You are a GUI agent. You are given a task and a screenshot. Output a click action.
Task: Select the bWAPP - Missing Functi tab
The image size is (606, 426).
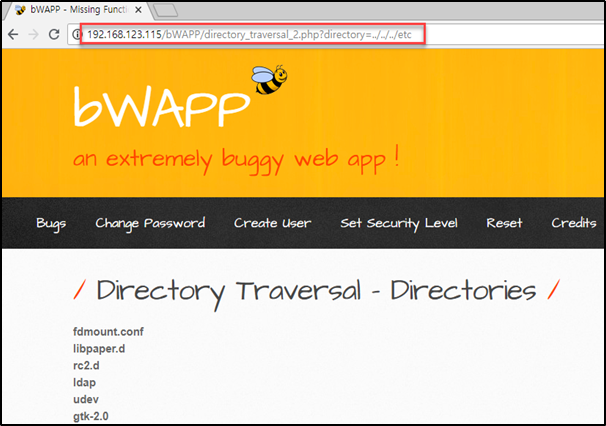click(x=77, y=10)
